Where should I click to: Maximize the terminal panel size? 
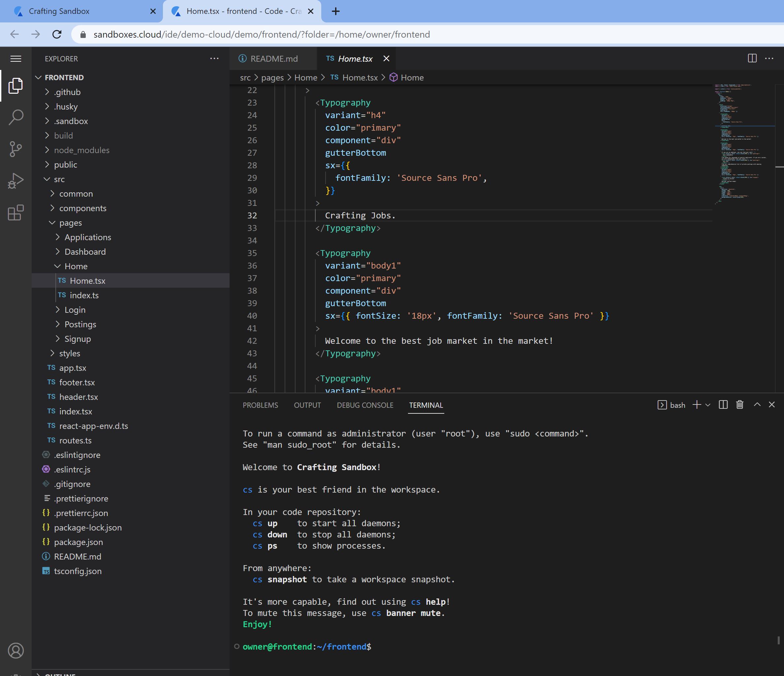[x=757, y=404]
